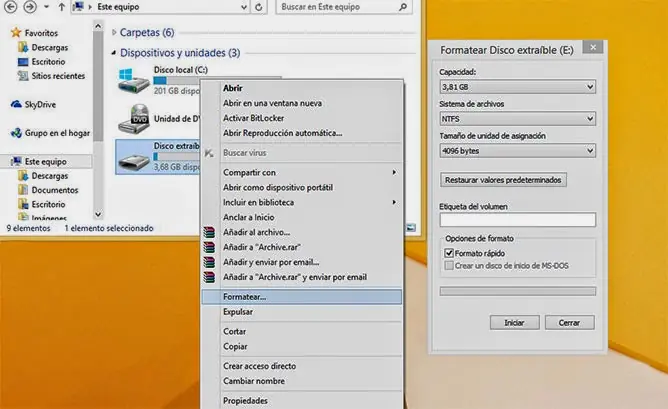Select the Disco local (C:) drive icon

(134, 81)
